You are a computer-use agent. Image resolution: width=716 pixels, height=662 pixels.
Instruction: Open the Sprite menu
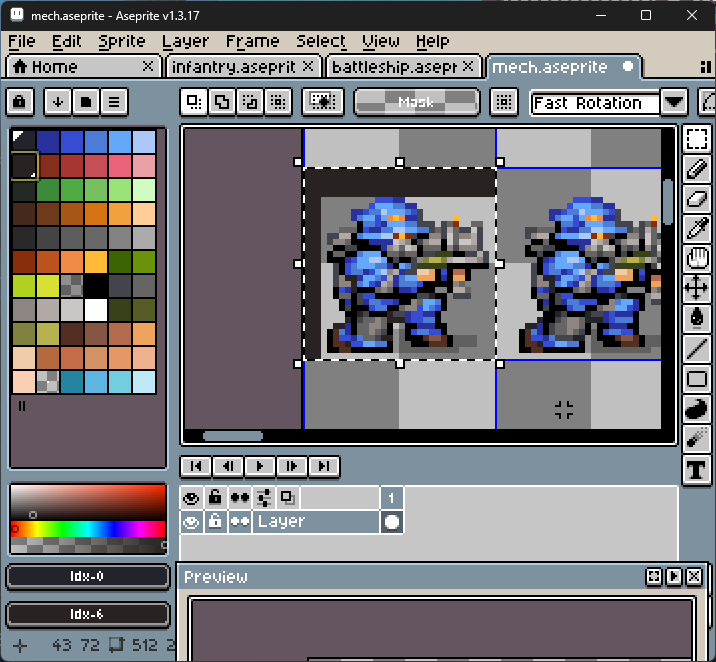121,41
